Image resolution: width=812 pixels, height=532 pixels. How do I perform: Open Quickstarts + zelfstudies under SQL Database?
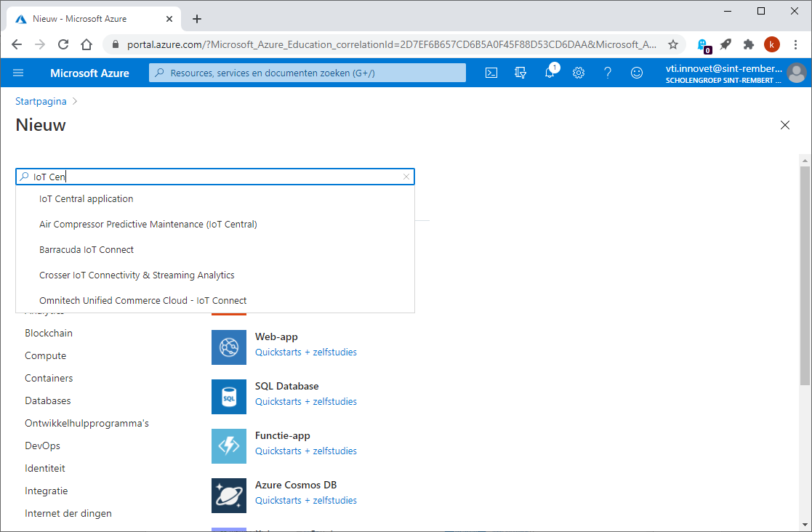click(x=306, y=402)
